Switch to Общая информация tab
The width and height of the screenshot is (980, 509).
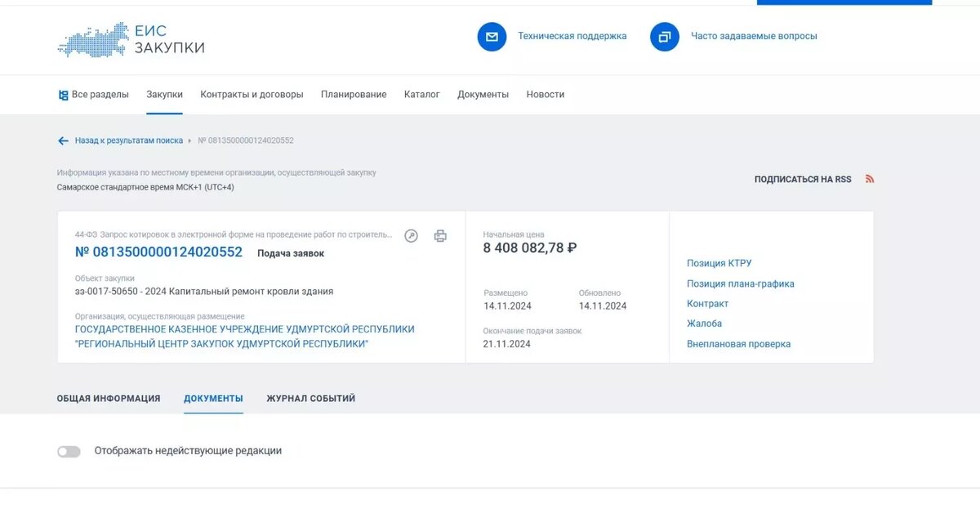coord(107,398)
